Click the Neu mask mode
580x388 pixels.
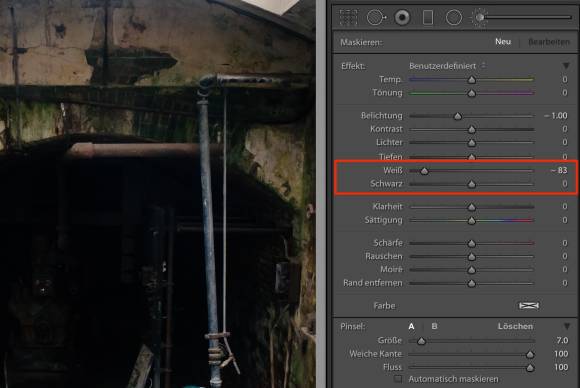point(503,42)
